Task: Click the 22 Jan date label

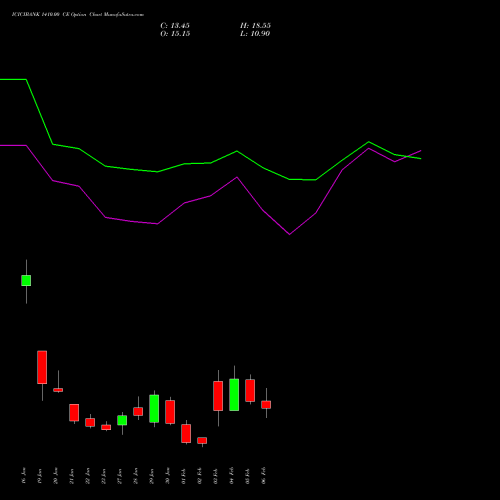Action: pyautogui.click(x=88, y=475)
